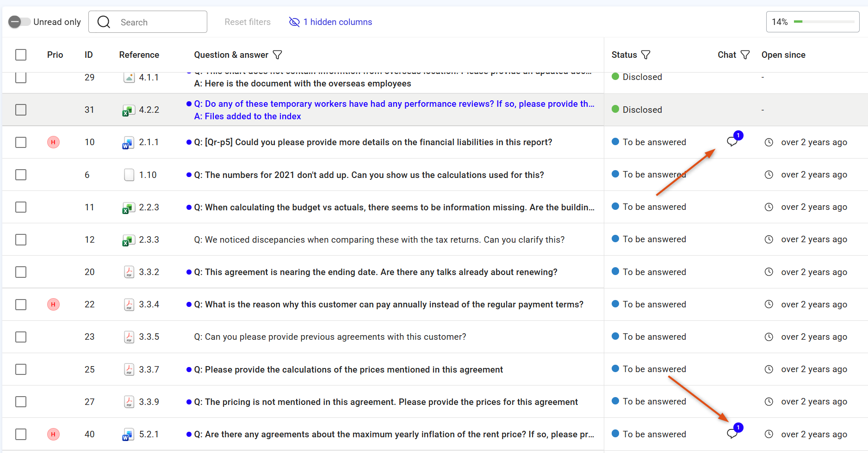Click the 14% progress bar
This screenshot has width=868, height=453.
pyautogui.click(x=812, y=22)
